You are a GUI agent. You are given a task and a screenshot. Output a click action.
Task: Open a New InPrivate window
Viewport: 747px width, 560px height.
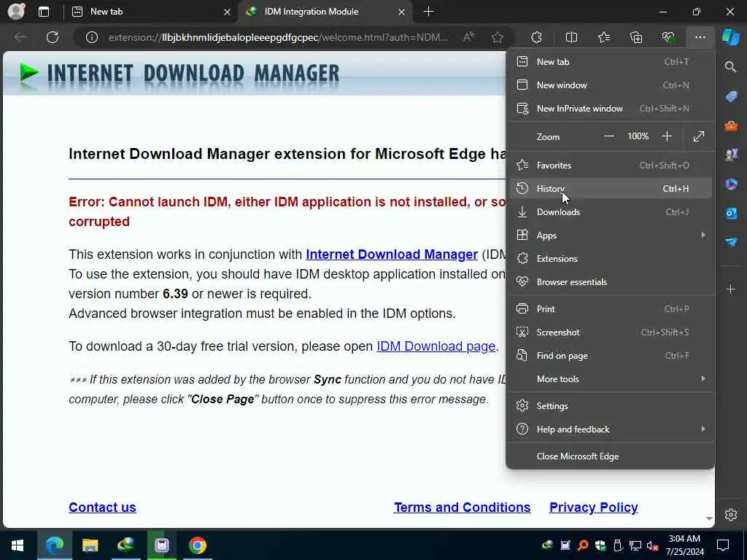pyautogui.click(x=611, y=108)
